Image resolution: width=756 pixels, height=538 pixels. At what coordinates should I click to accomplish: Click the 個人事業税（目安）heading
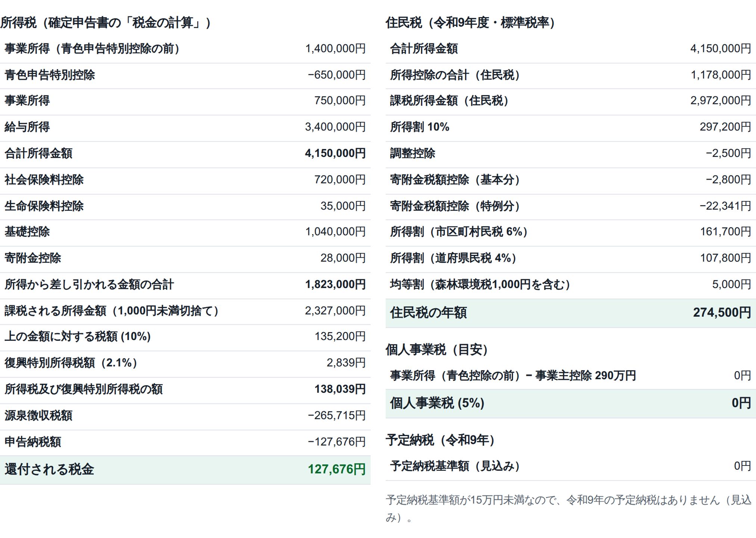click(437, 350)
